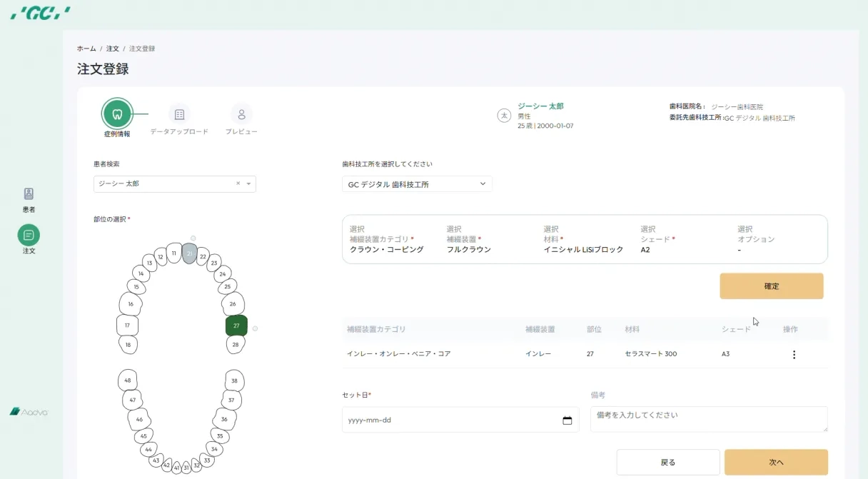The image size is (868, 479).
Task: Click into the 備考 text area
Action: pos(708,419)
